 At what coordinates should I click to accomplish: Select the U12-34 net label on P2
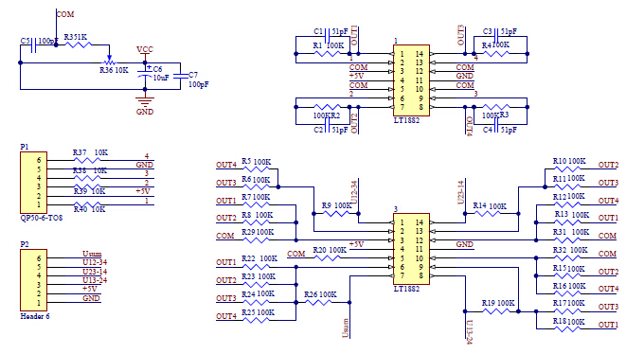click(x=95, y=262)
